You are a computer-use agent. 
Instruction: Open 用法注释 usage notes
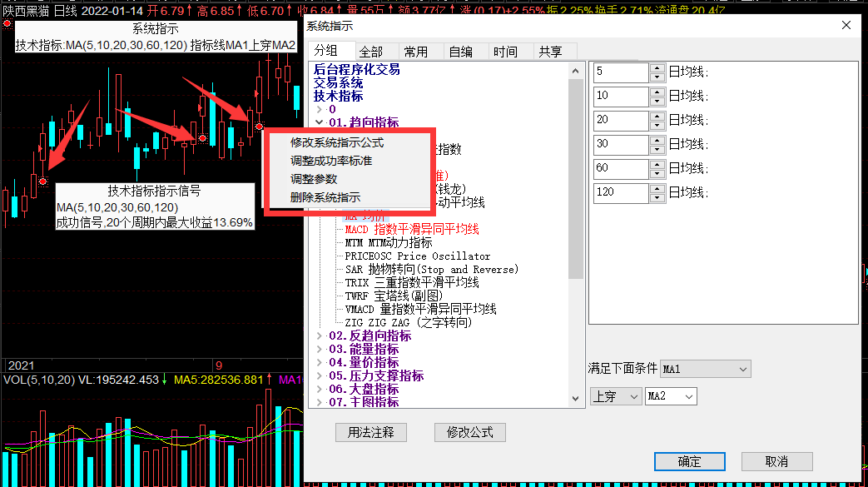pos(371,432)
